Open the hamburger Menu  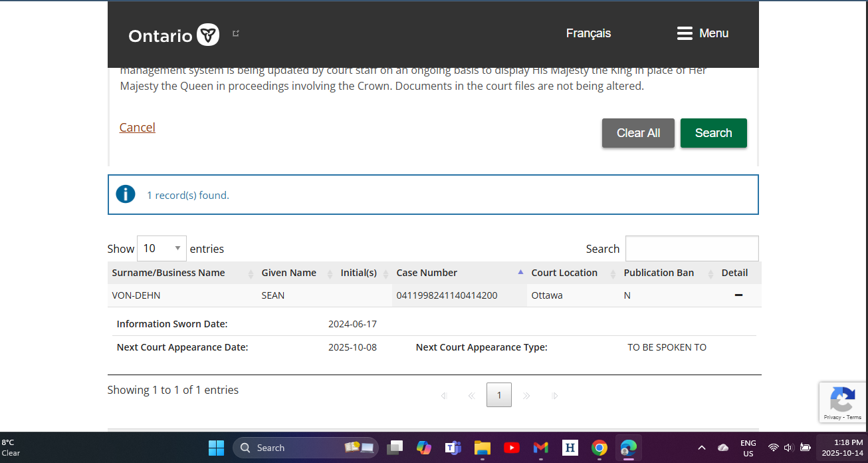click(x=703, y=33)
